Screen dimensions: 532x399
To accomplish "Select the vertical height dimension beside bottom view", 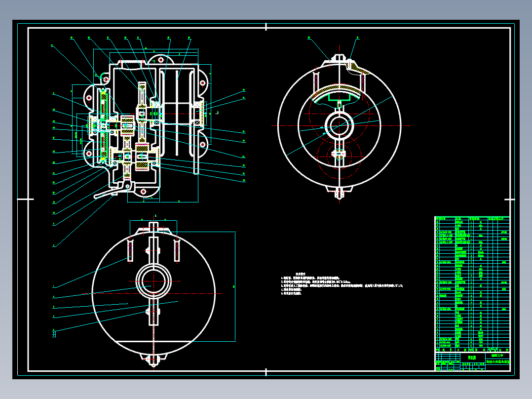I will [235, 286].
